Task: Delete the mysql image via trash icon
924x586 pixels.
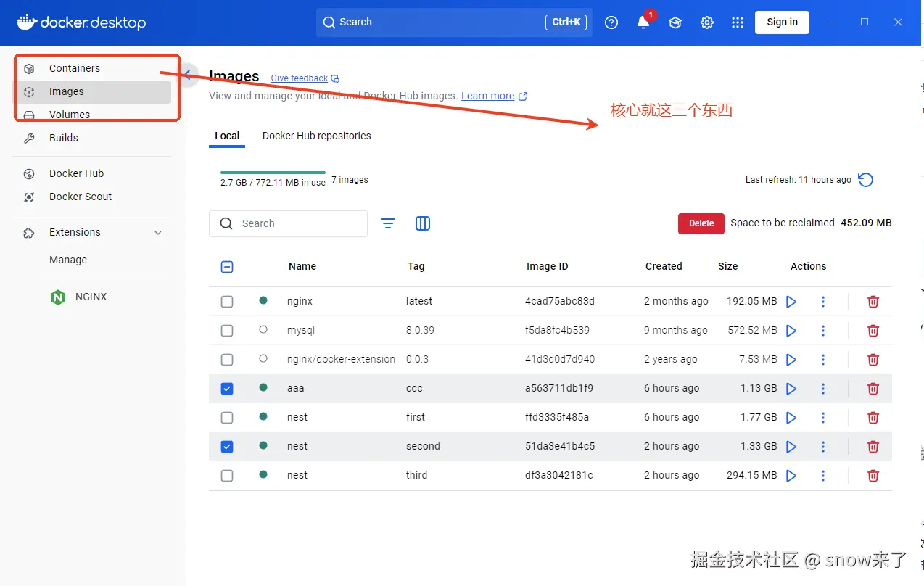Action: tap(873, 330)
